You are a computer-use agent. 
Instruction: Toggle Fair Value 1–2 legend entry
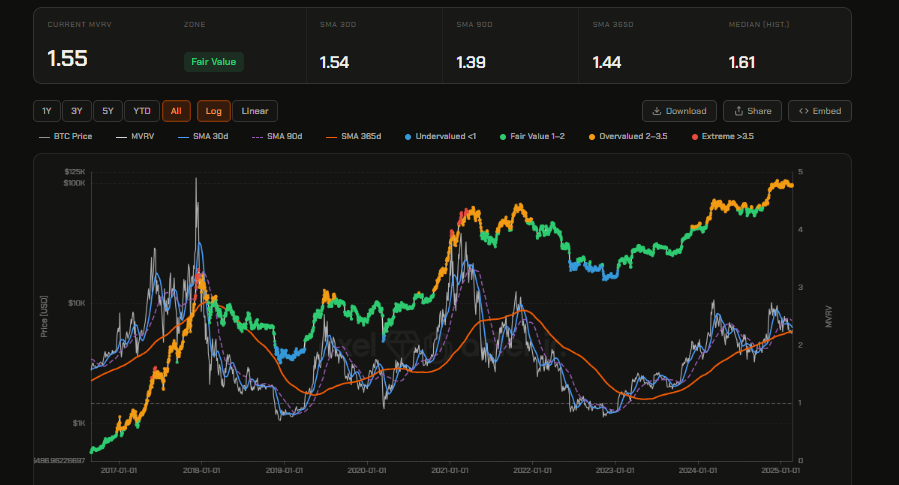[533, 136]
